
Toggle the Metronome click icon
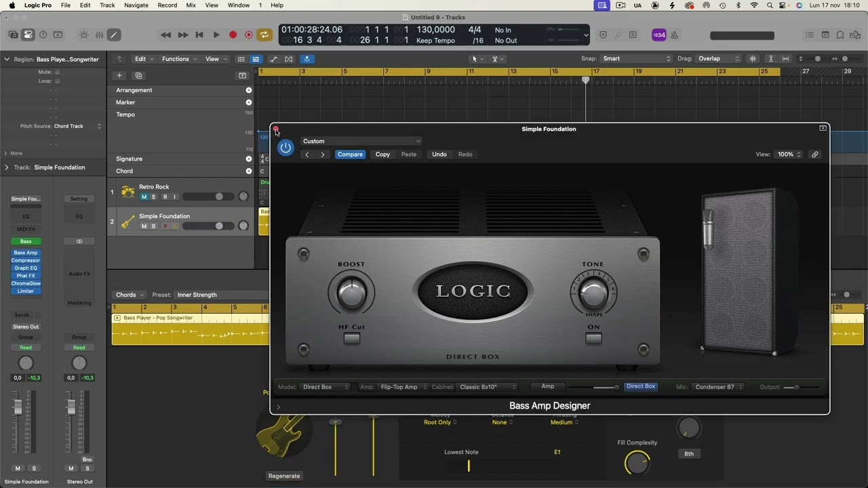[x=675, y=35]
